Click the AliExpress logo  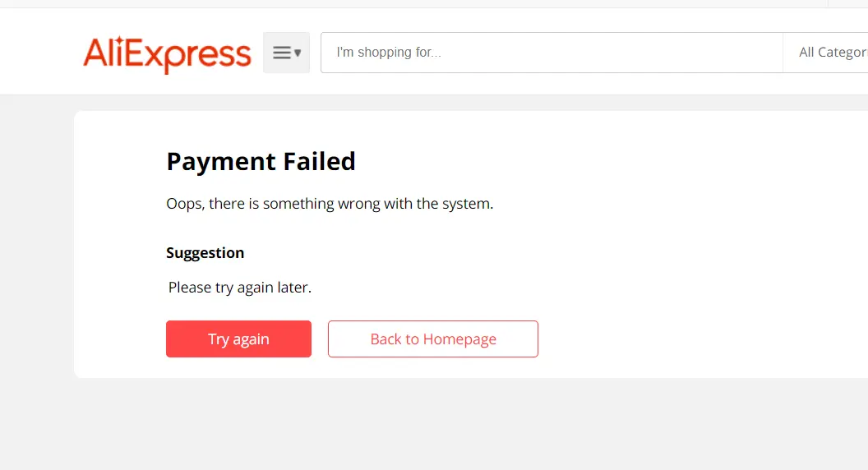point(167,54)
